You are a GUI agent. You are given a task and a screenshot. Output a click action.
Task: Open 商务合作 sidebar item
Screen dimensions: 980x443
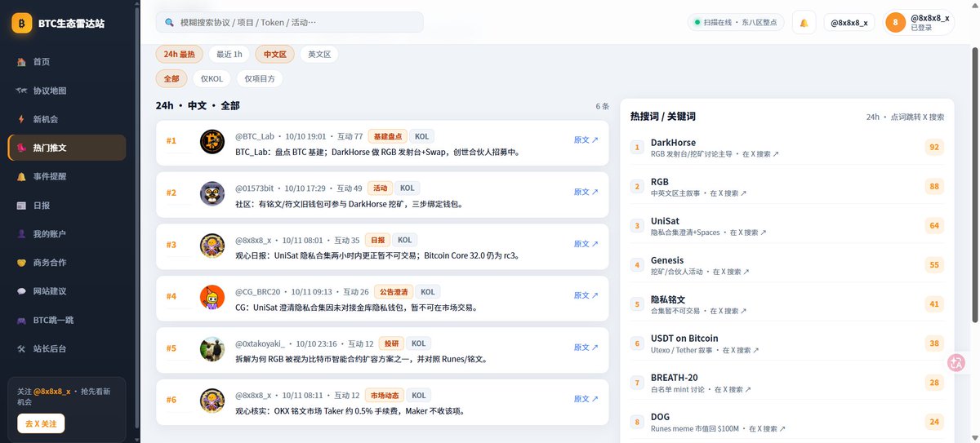(x=66, y=263)
